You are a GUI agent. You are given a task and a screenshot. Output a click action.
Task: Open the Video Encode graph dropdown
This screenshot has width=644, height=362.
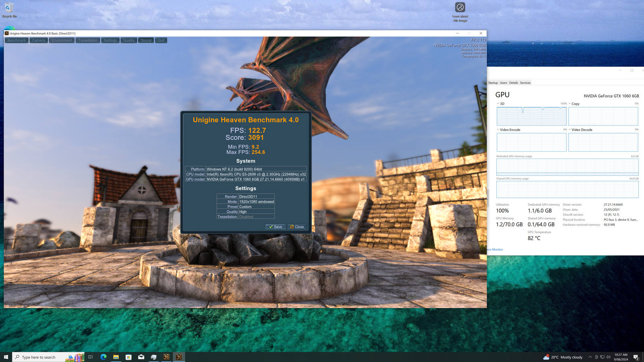point(498,130)
